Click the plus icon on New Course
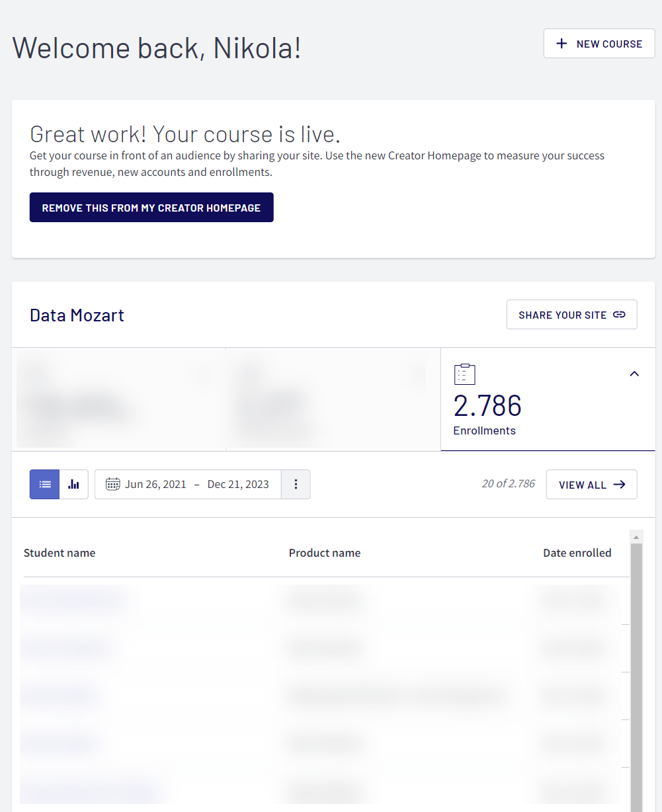This screenshot has height=812, width=662. point(561,43)
